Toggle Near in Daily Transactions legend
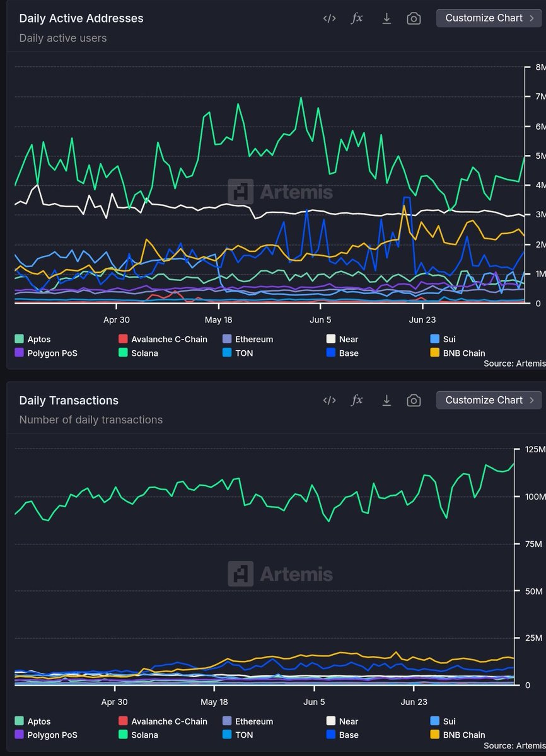 [x=342, y=721]
